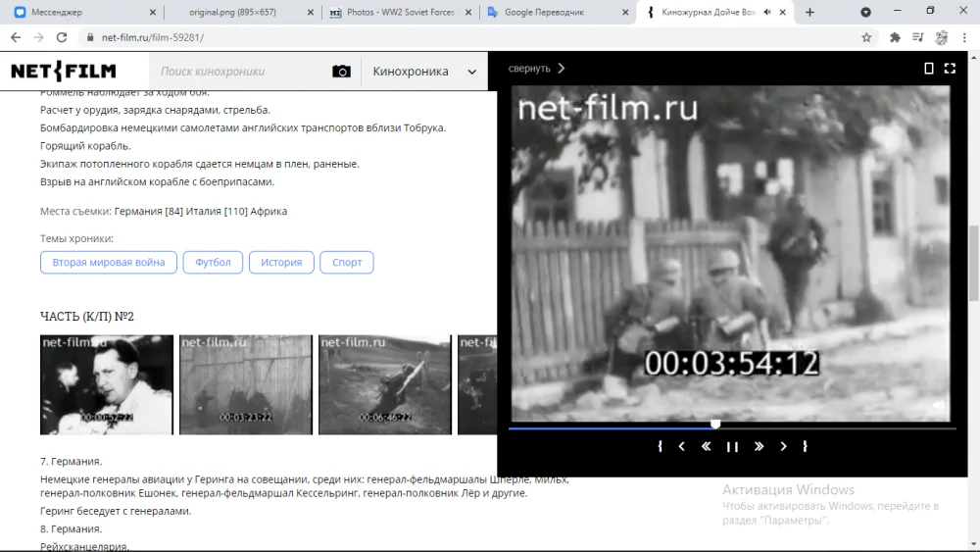Pause the video playback
Image resolution: width=980 pixels, height=552 pixels.
point(732,446)
